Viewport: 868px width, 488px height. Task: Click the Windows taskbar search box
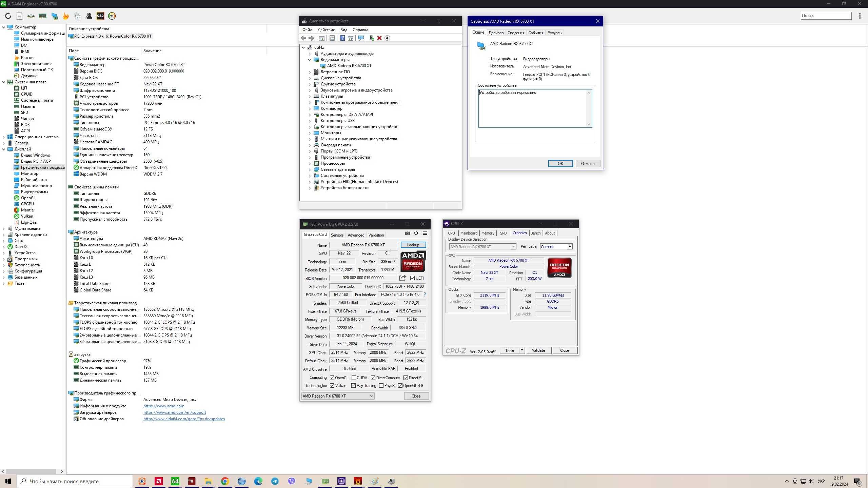[75, 481]
